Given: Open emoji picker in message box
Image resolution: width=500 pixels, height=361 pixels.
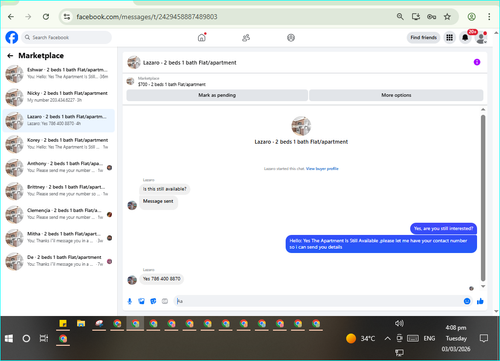Looking at the screenshot, I should pos(467,301).
